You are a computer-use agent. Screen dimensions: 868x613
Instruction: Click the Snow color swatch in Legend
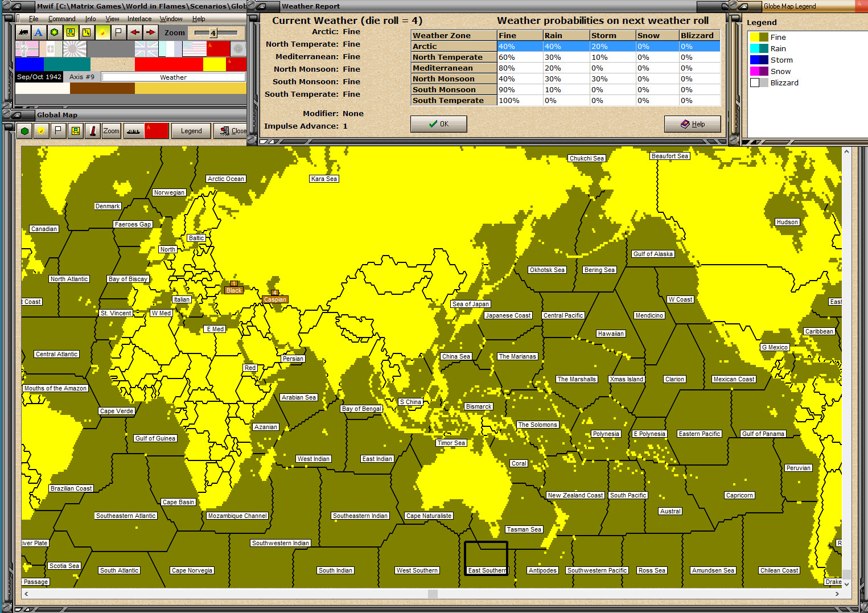[759, 71]
